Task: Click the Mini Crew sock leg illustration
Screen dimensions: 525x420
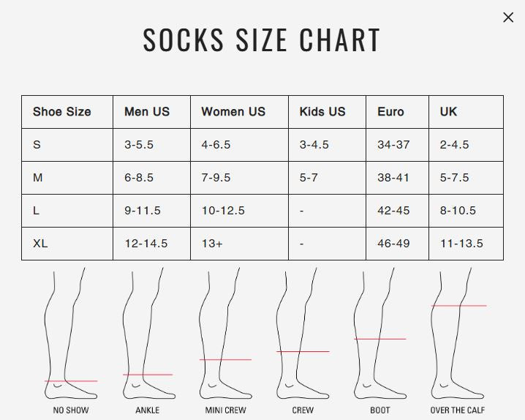Action: (x=224, y=337)
